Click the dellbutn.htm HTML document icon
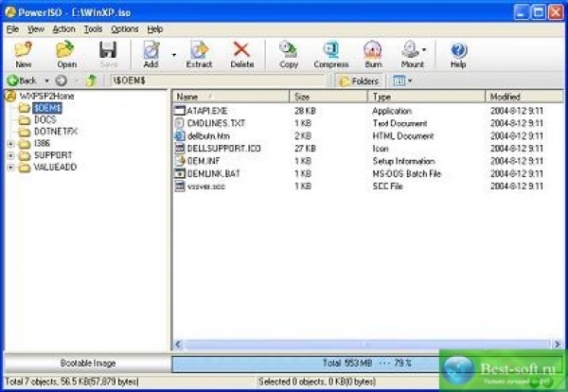This screenshot has height=392, width=568. point(180,135)
